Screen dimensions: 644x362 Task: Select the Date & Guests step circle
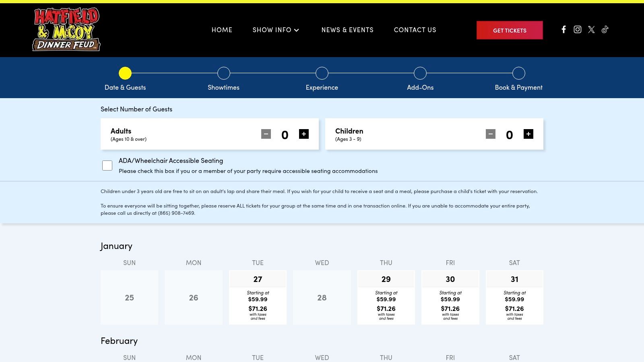[125, 73]
